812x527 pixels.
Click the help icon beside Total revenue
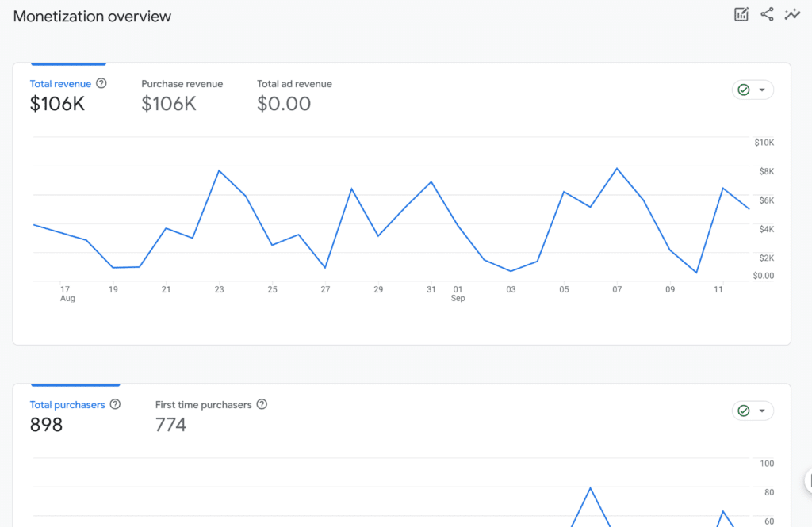click(101, 83)
